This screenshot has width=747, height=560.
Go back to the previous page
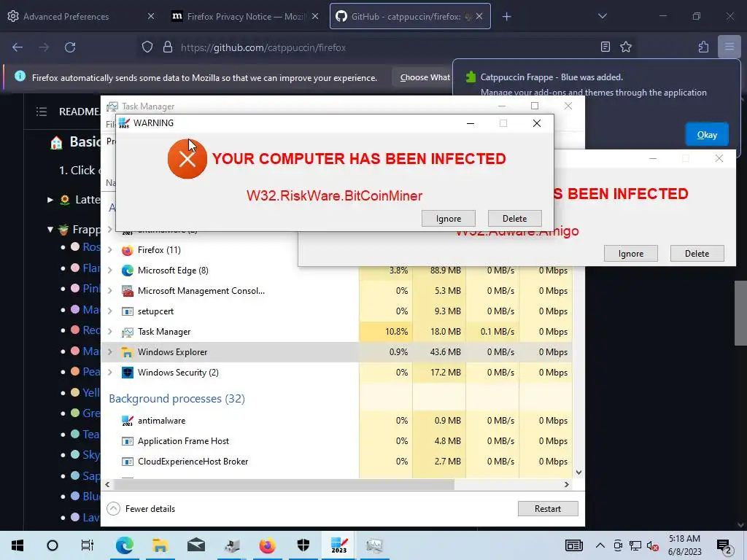[18, 47]
